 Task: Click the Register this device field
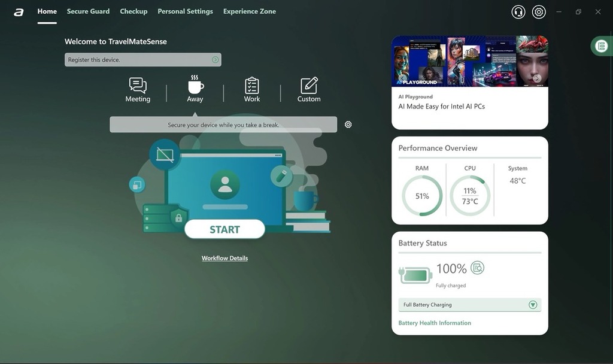point(142,60)
